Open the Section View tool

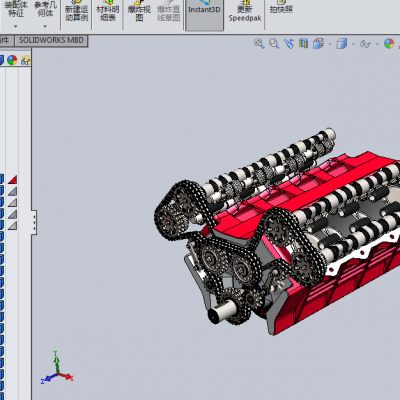click(303, 43)
